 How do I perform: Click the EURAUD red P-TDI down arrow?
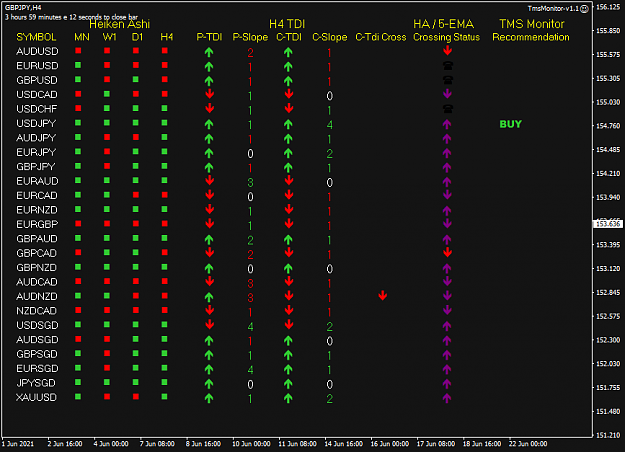click(x=210, y=181)
